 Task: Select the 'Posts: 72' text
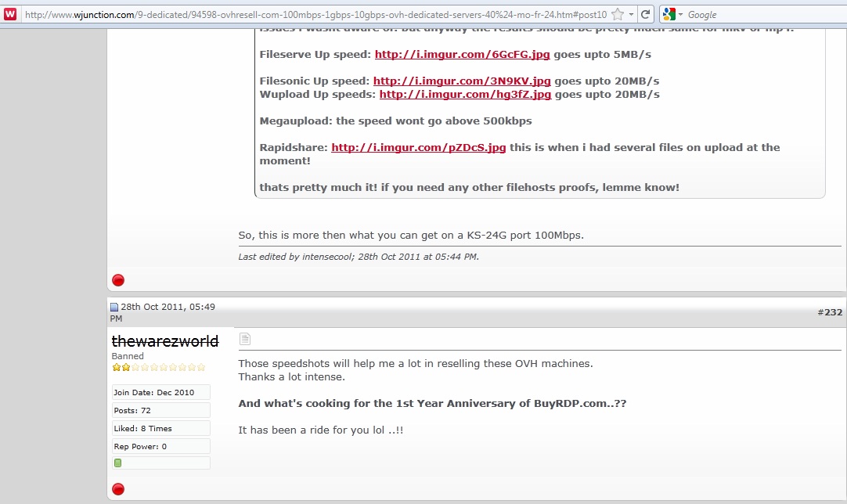132,411
